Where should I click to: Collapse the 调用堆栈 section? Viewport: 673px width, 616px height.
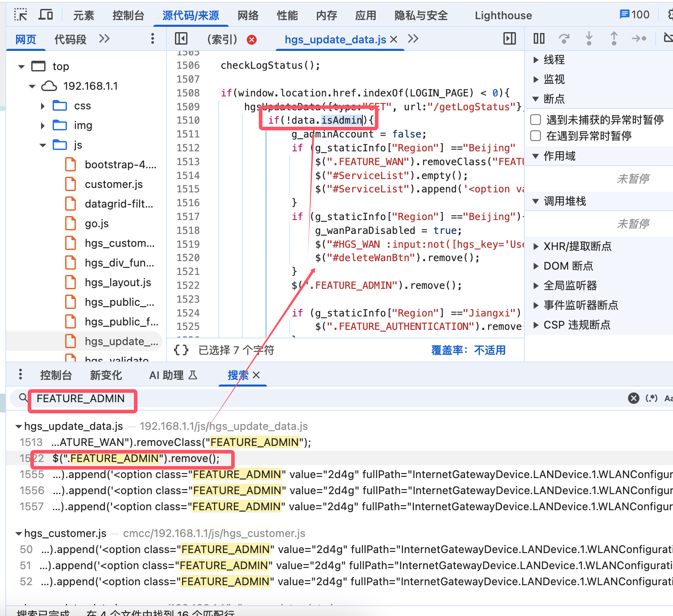(536, 201)
